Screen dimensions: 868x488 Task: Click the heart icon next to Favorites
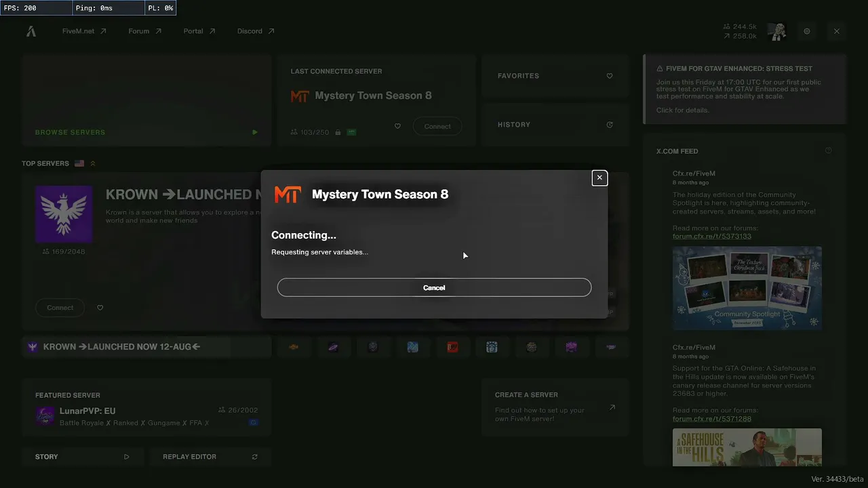(x=610, y=76)
